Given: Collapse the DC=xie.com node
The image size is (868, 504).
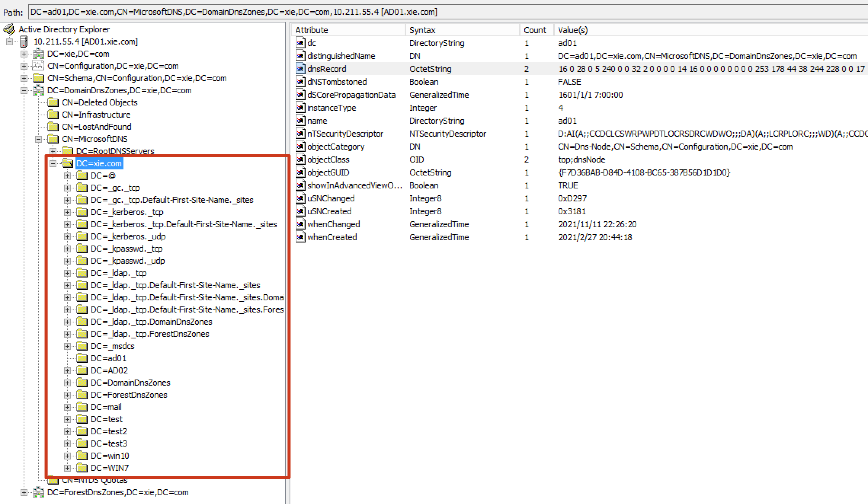Looking at the screenshot, I should pyautogui.click(x=53, y=163).
